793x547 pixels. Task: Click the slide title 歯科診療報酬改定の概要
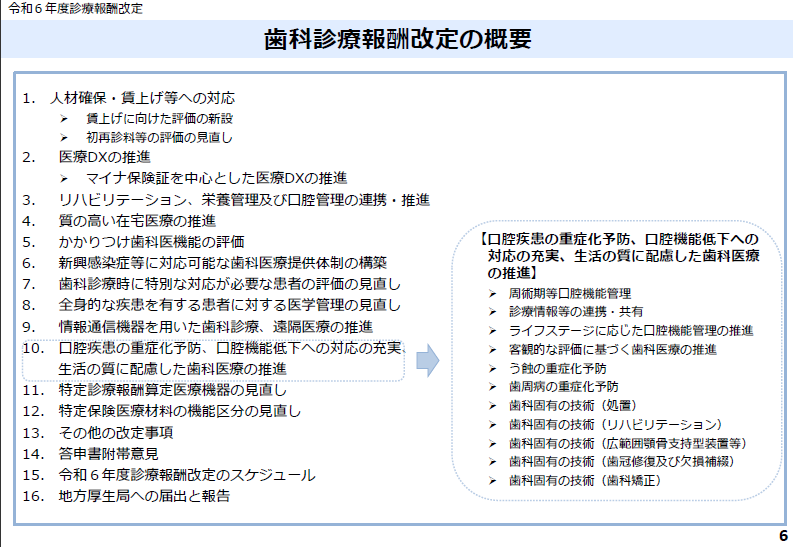coord(397,39)
